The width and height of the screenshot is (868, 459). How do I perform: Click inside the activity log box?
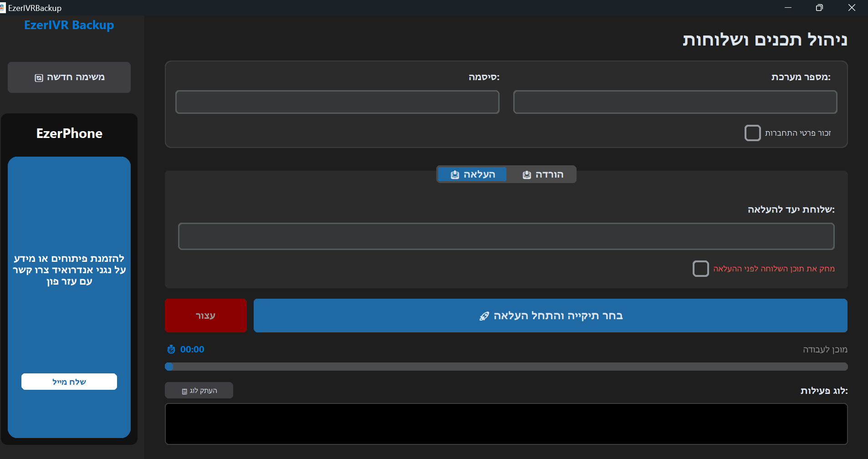tap(505, 424)
